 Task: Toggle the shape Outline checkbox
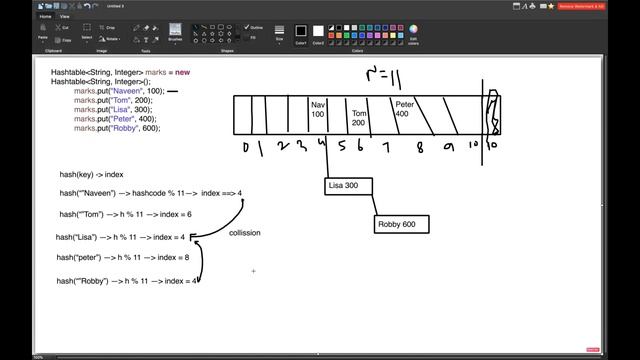pyautogui.click(x=246, y=27)
